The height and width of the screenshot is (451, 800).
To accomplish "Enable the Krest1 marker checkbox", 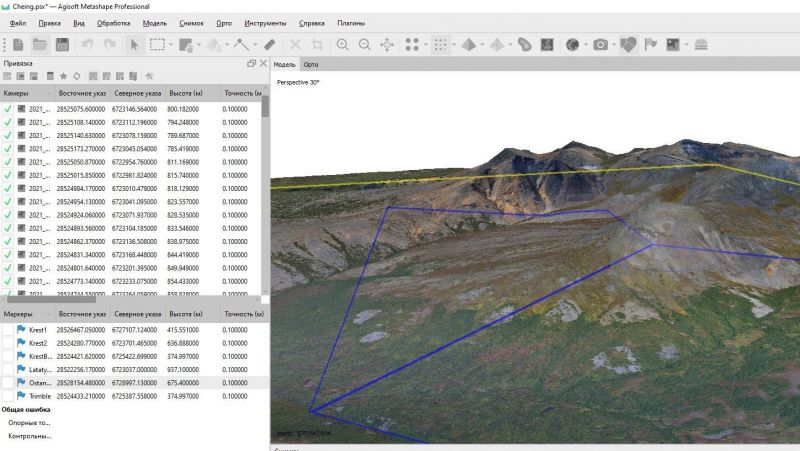I will coord(8,330).
